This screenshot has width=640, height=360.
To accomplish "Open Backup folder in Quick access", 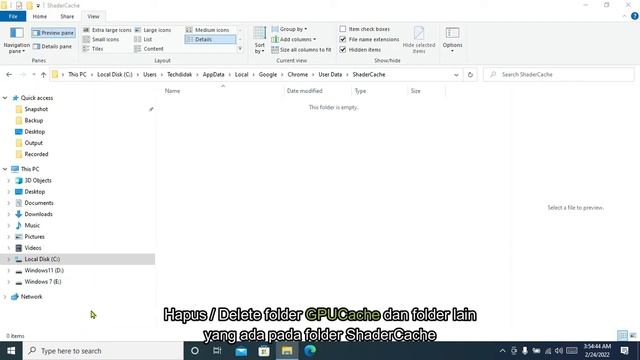I will click(x=33, y=120).
